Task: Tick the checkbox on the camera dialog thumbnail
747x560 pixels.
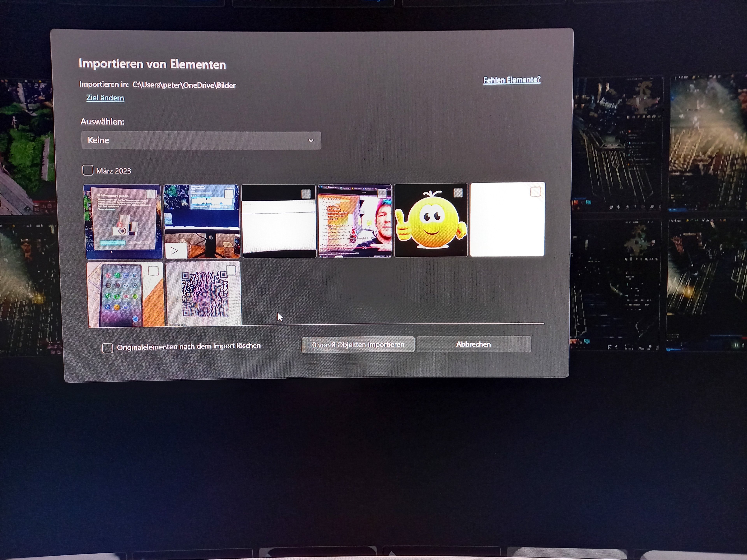Action: tap(151, 194)
